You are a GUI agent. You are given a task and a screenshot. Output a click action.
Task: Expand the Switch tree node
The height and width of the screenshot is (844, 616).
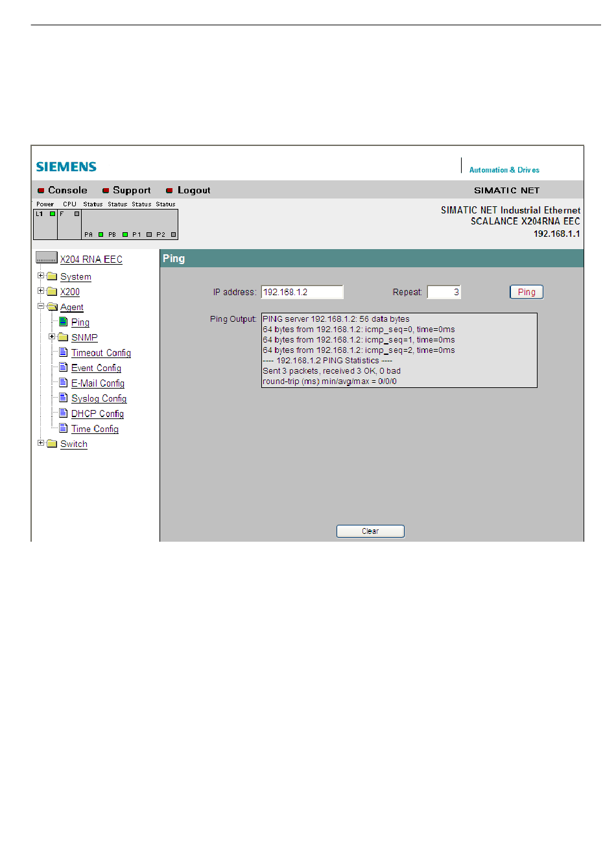[41, 443]
